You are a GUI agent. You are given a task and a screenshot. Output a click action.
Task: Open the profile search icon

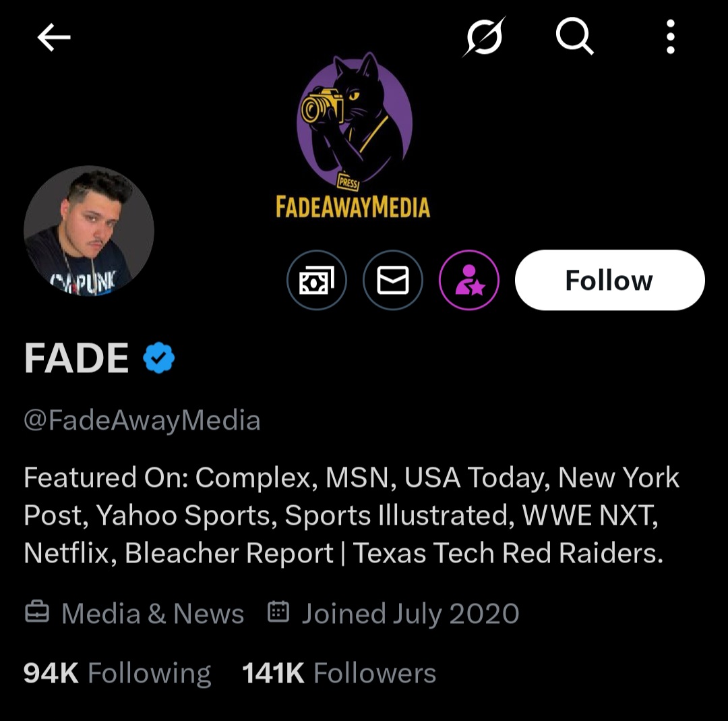pos(574,36)
